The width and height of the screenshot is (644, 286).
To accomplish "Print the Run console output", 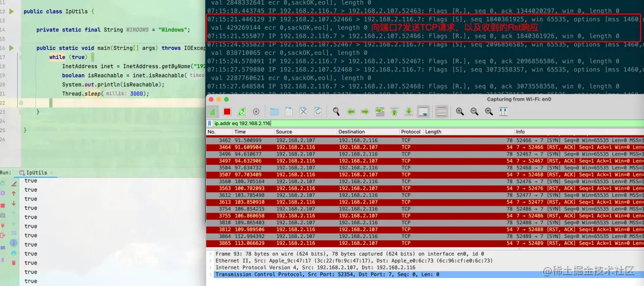I will (14, 252).
